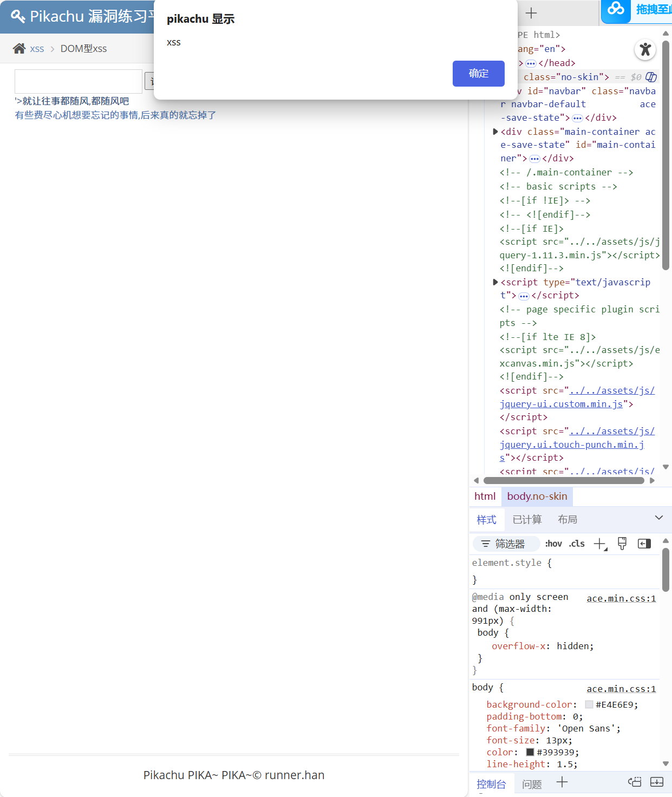Click the paintbrush rendering emulation icon
The width and height of the screenshot is (672, 797).
pos(622,544)
